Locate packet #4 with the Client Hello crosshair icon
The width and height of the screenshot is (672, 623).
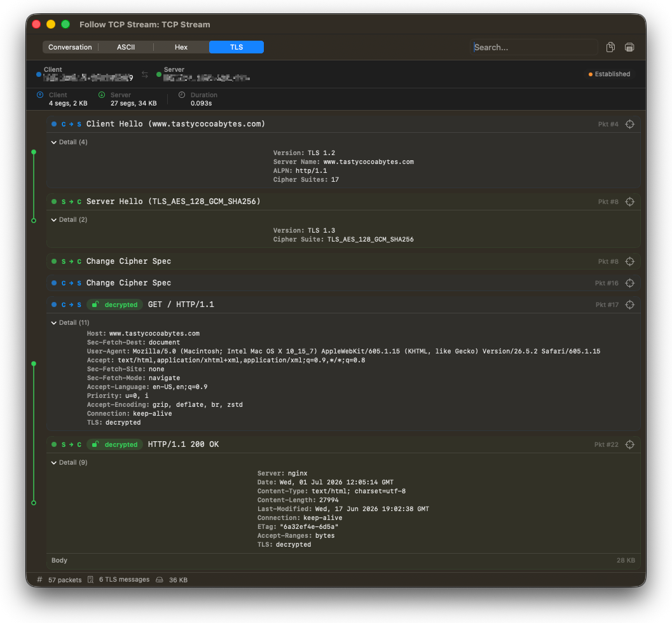pos(629,124)
